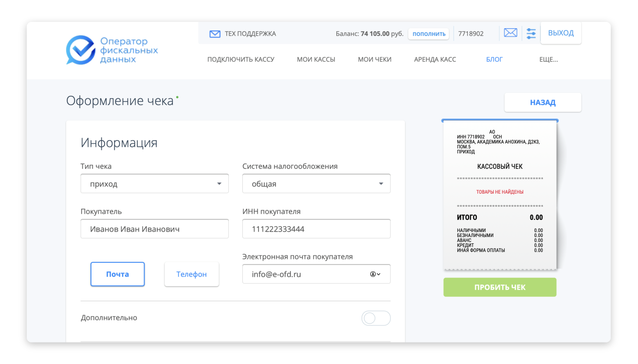638x364 pixels.
Task: Open the settings sliders icon
Action: (531, 34)
